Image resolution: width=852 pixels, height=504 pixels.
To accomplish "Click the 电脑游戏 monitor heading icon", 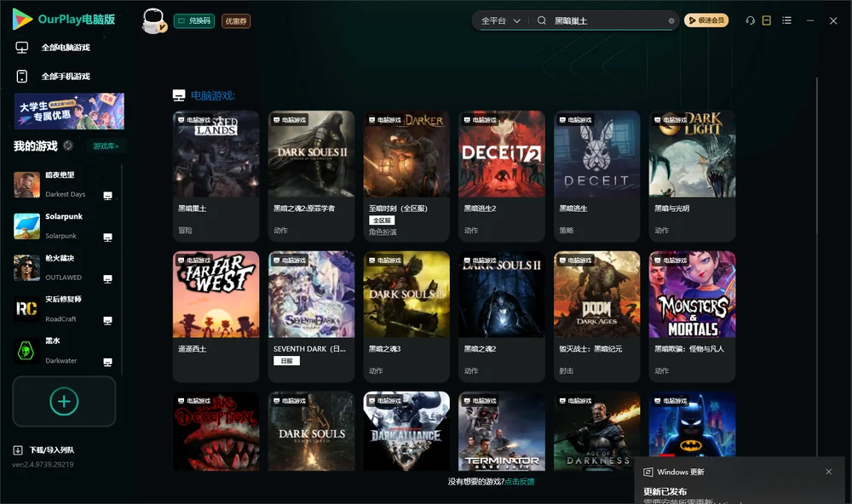I will coord(179,95).
